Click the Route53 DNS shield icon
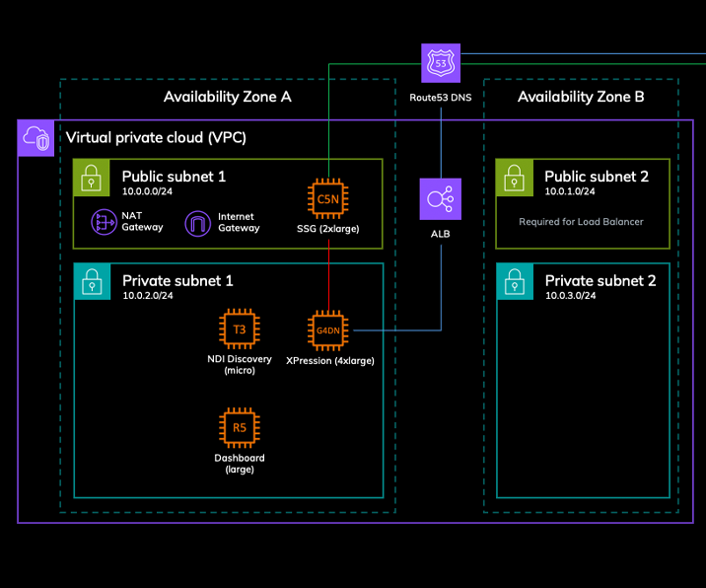Screen dimensions: 706x588 440,62
